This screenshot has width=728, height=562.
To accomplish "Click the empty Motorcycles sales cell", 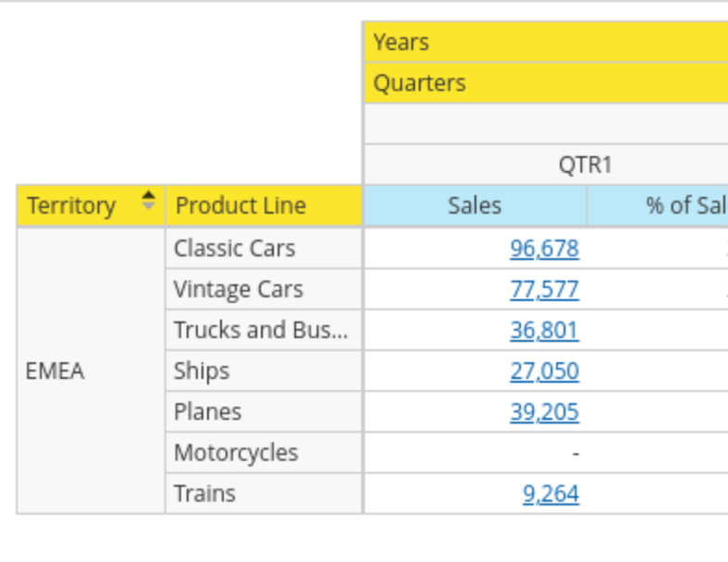I will pyautogui.click(x=474, y=453).
